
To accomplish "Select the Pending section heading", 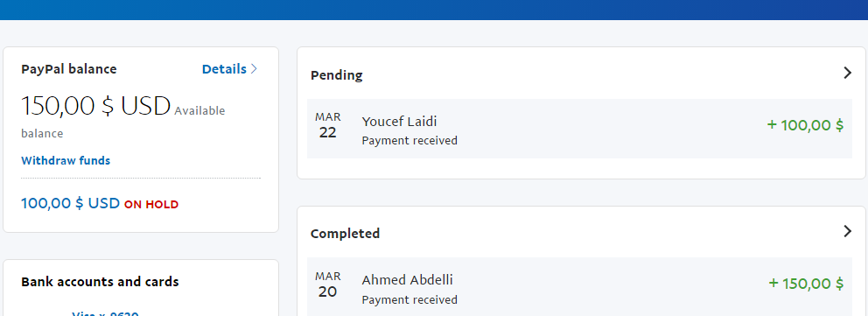I will (337, 75).
